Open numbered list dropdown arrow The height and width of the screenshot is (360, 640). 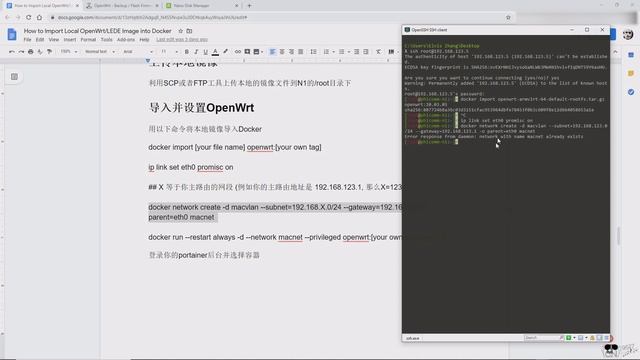tap(333, 52)
